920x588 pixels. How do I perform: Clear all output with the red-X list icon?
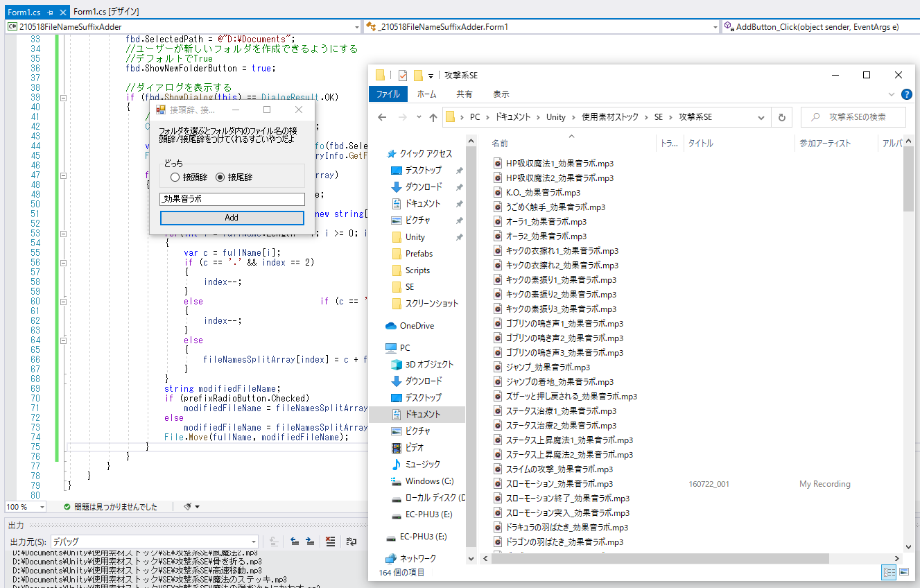pos(331,542)
